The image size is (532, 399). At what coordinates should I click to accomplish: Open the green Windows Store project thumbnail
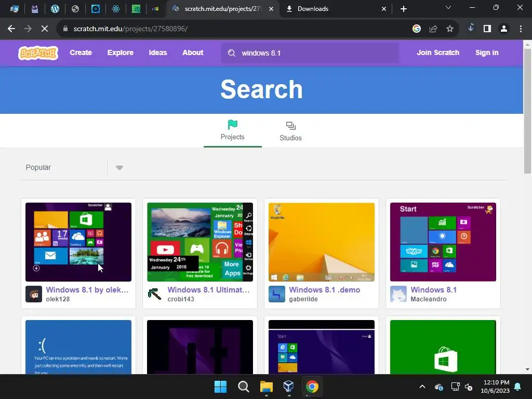443,347
